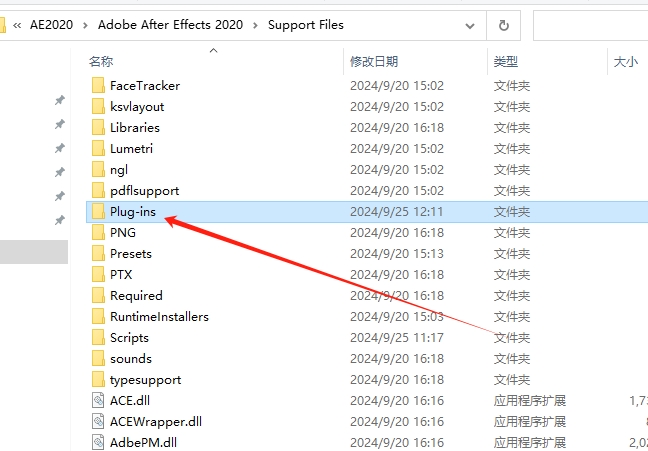
Task: Select the sounds folder name
Action: 131,359
